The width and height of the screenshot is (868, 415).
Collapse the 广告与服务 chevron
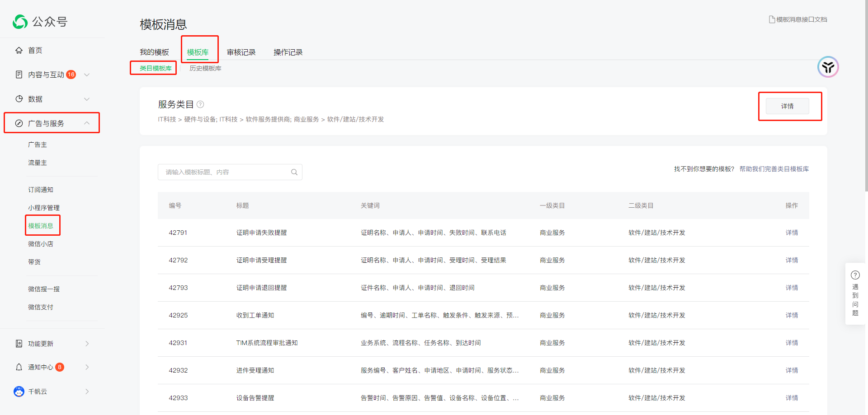pyautogui.click(x=87, y=123)
